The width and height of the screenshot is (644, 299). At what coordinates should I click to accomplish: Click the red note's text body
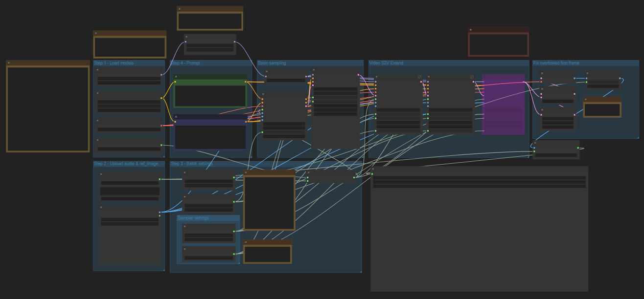499,45
